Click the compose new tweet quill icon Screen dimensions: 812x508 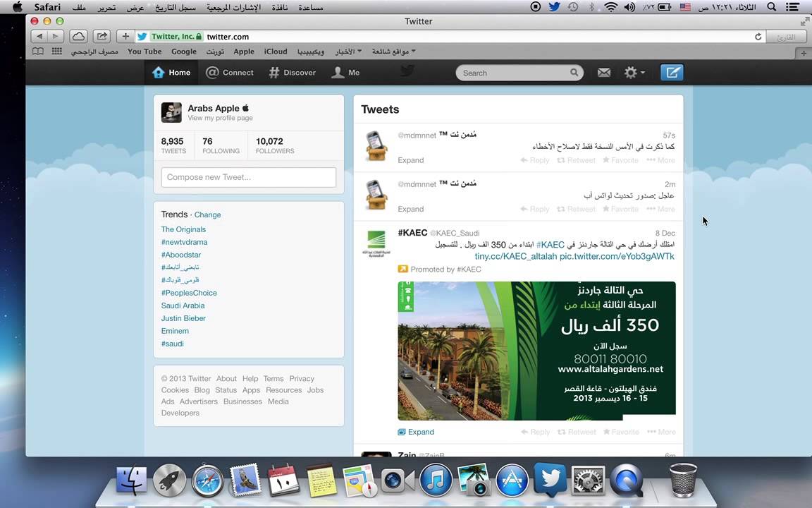pos(672,73)
